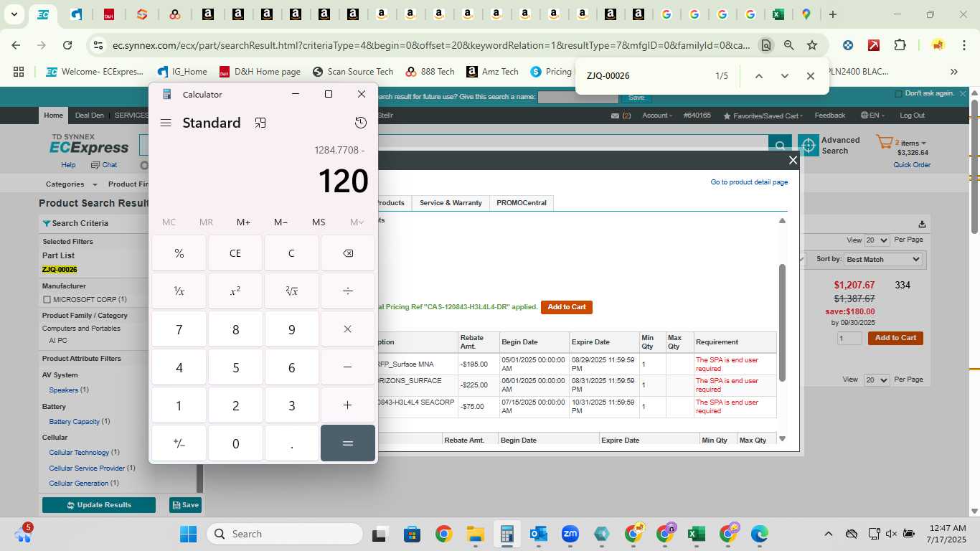Viewport: 980px width, 551px height.
Task: Click the export download icon above results
Action: 922,224
